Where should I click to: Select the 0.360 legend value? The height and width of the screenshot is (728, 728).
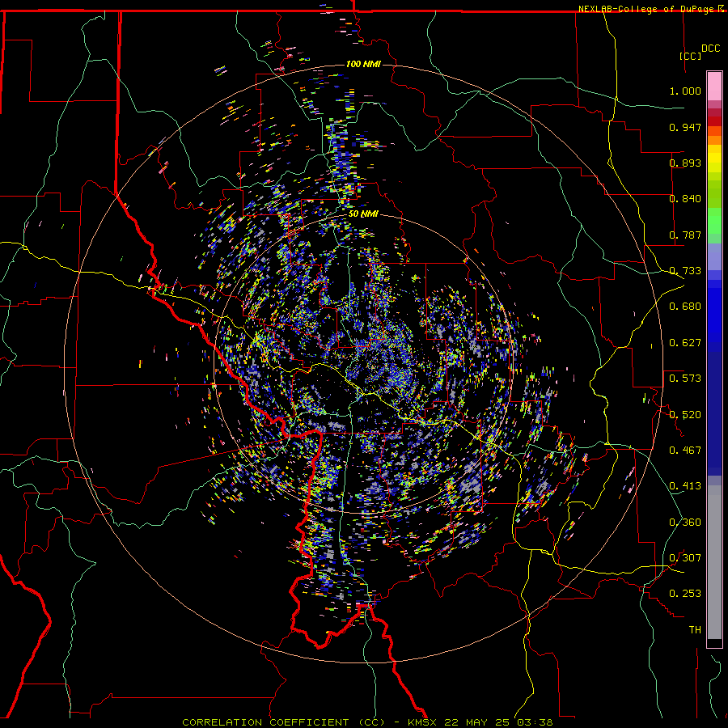point(685,523)
